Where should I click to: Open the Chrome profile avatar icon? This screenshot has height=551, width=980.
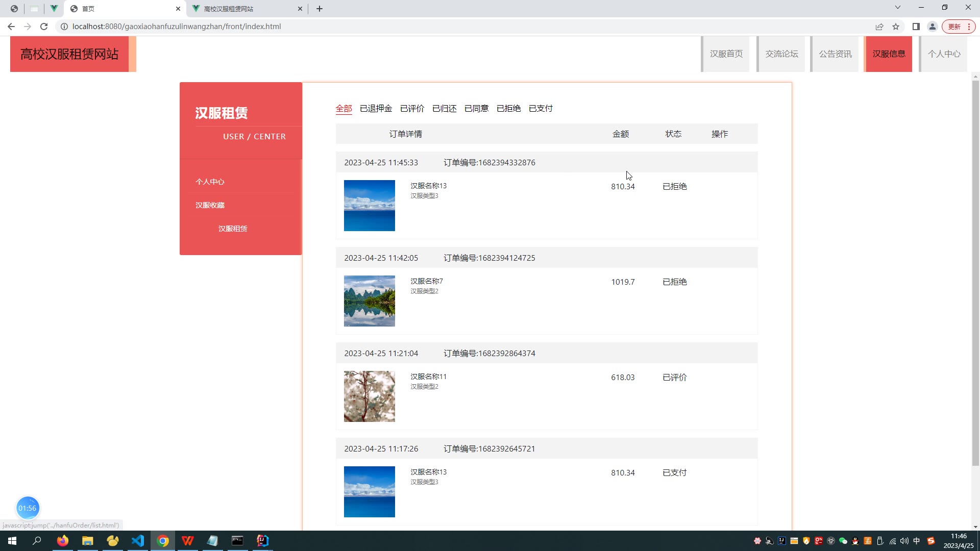coord(933,27)
